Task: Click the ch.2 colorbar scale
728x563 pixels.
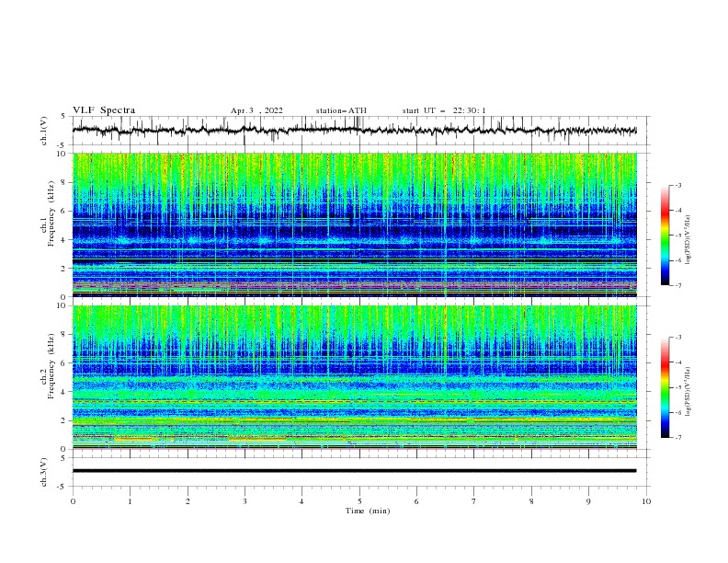Action: (x=665, y=387)
